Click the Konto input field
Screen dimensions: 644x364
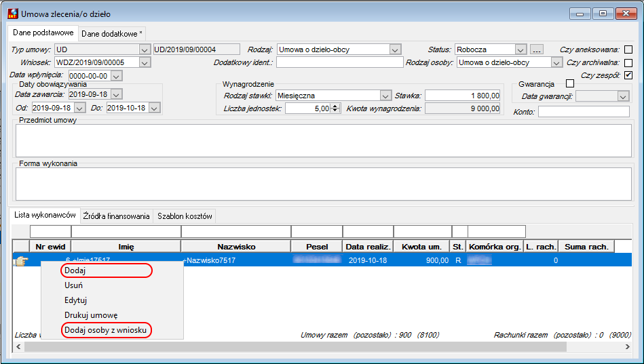tap(584, 112)
